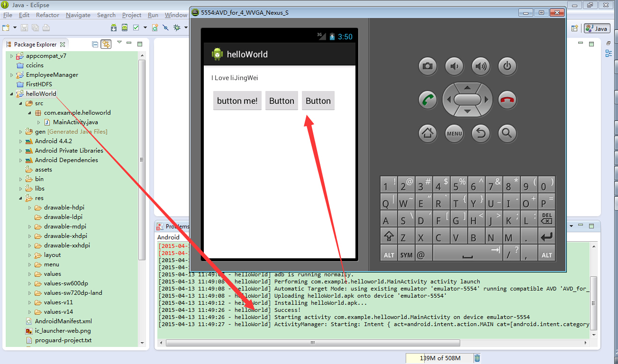The image size is (618, 364).
Task: Select the ccicins project
Action: pos(35,65)
